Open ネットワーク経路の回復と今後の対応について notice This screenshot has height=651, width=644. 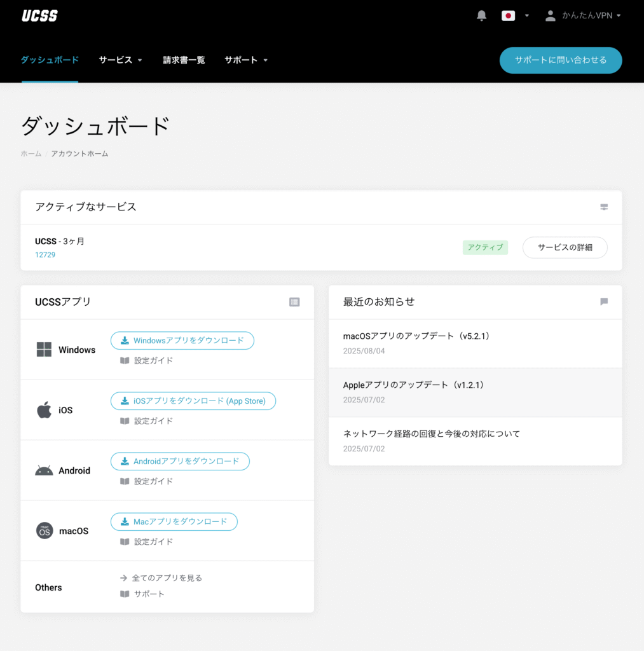432,434
